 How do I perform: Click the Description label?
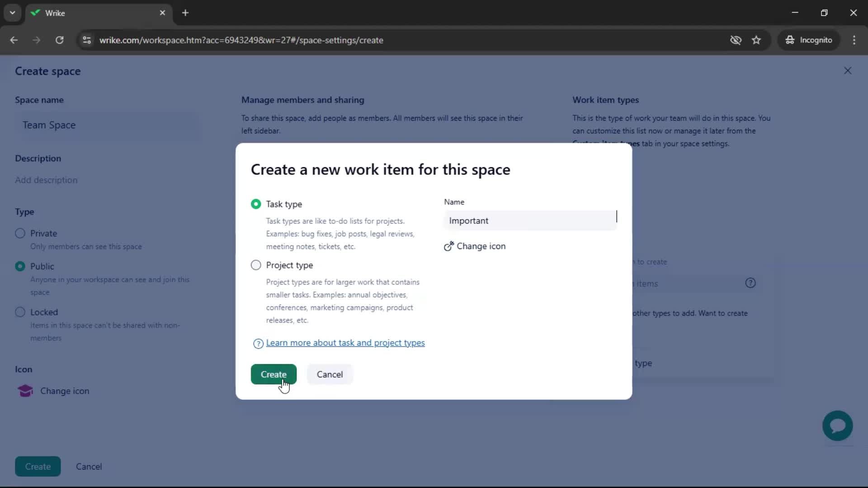[x=38, y=159]
